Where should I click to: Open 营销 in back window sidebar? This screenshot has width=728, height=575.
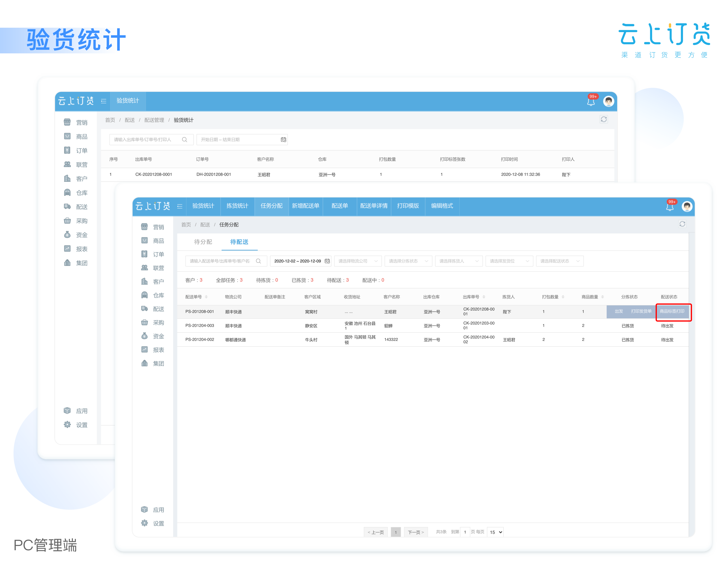(x=76, y=122)
